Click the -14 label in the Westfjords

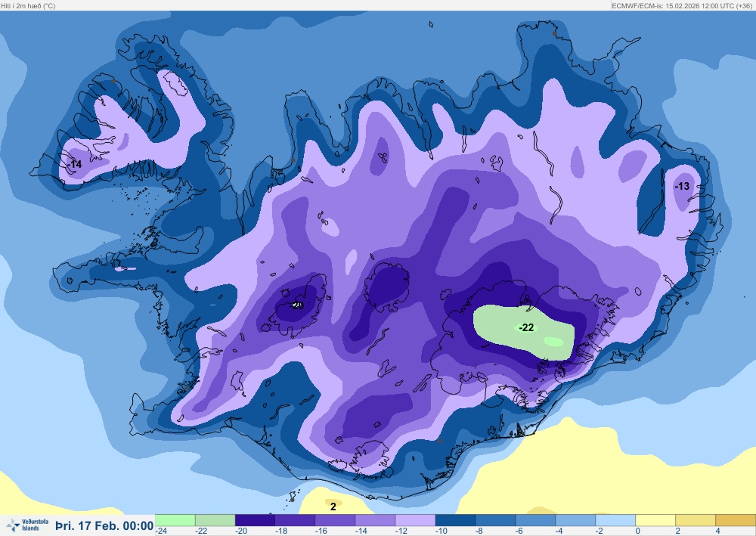pos(75,164)
